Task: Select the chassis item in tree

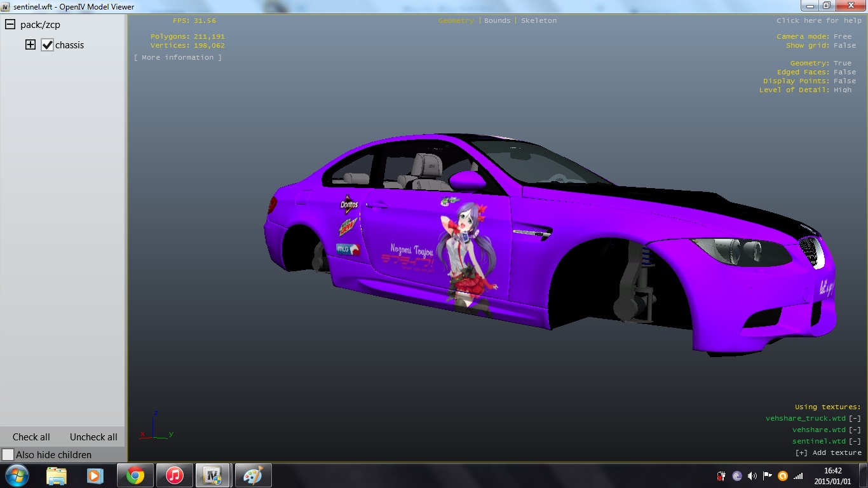Action: 69,45
